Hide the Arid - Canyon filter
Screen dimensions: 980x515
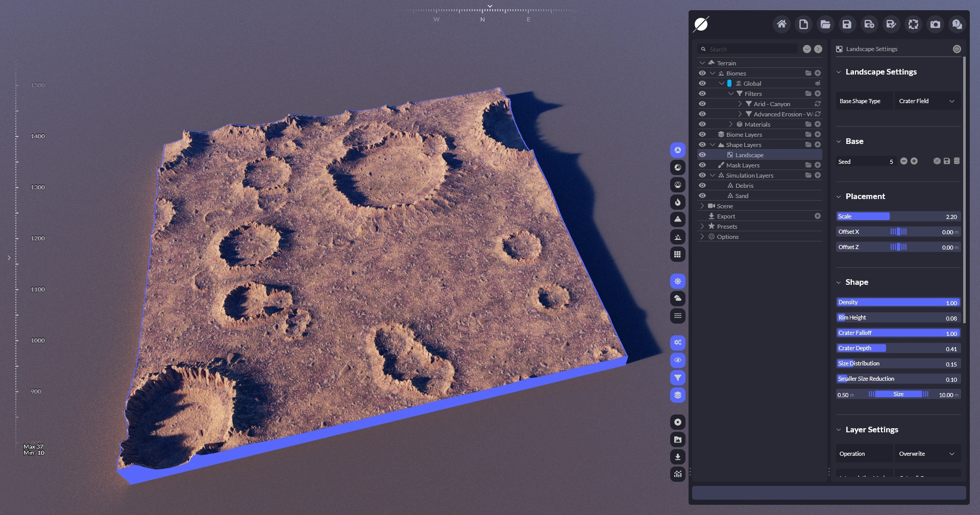pos(702,104)
